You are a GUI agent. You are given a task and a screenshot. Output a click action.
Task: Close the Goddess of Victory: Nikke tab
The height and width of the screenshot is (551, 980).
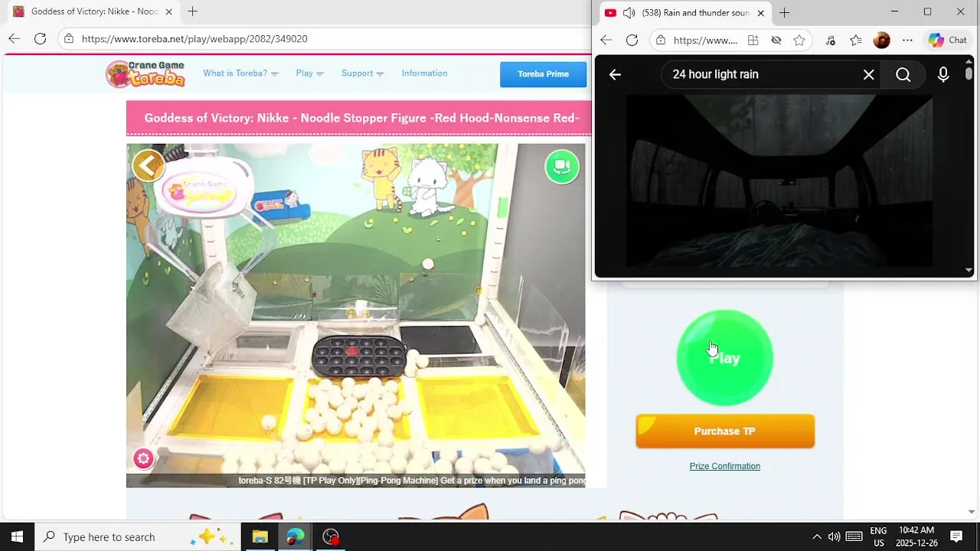click(169, 11)
